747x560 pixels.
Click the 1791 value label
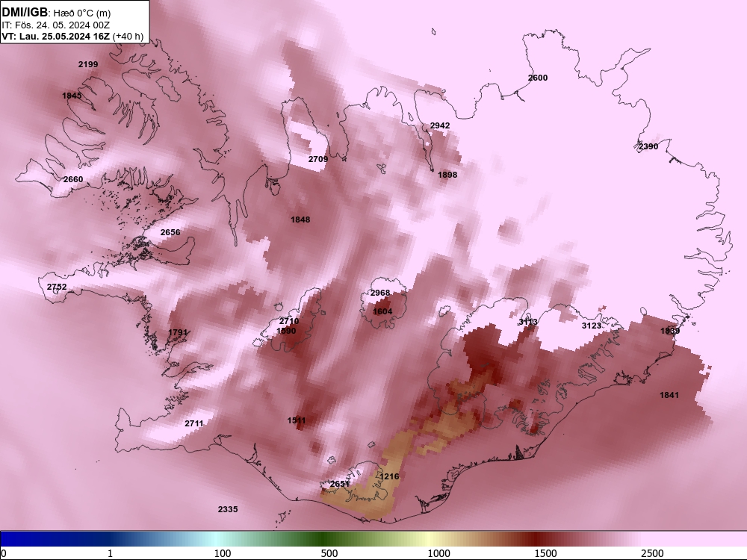tap(178, 332)
